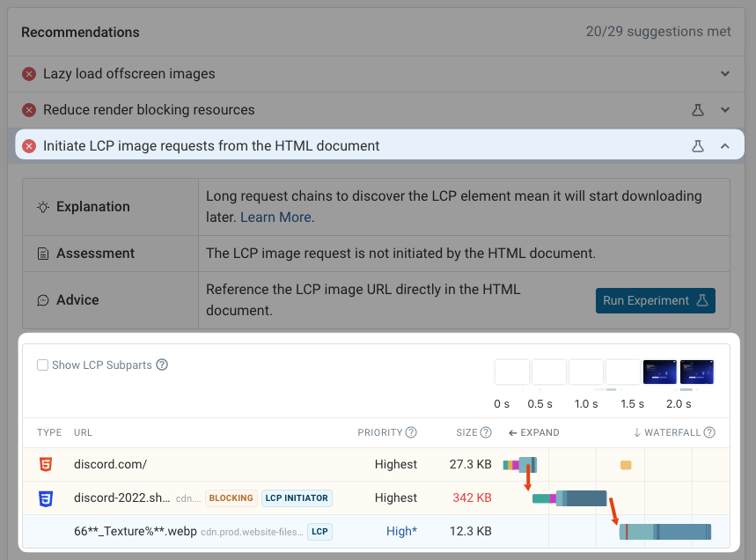This screenshot has height=560, width=756.
Task: Click the help icon next to Show LCP Subparts
Action: coord(162,365)
